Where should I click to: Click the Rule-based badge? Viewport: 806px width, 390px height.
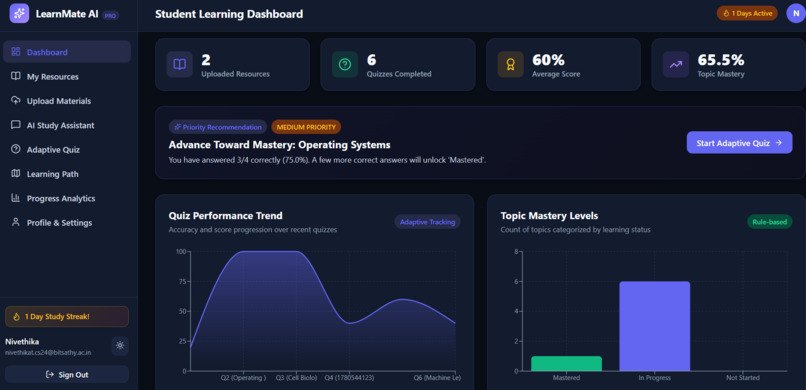[770, 221]
